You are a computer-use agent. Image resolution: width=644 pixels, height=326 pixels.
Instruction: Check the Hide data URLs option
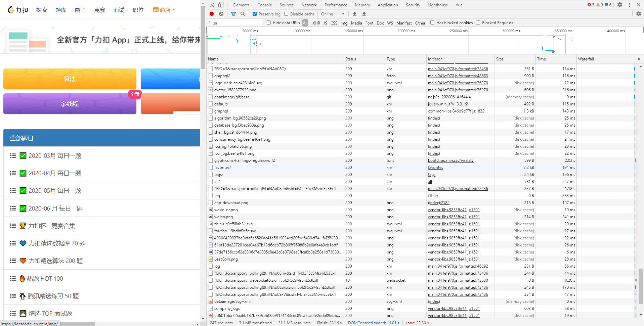(269, 22)
